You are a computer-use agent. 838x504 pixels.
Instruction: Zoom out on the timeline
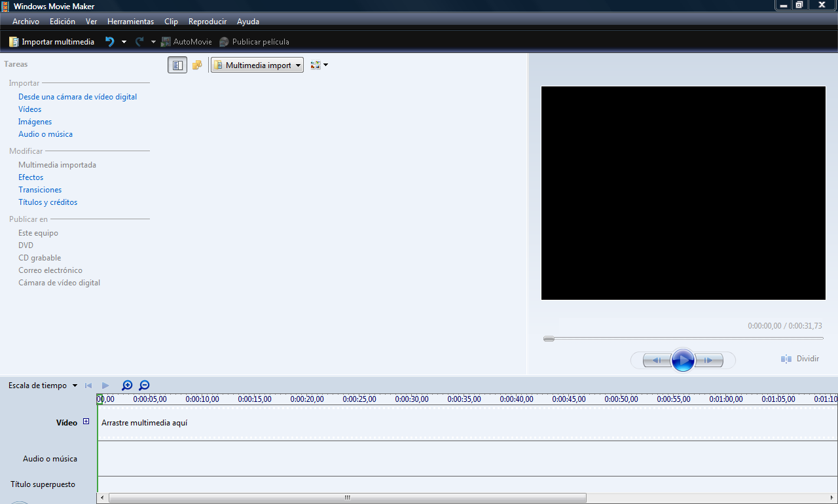coord(144,386)
